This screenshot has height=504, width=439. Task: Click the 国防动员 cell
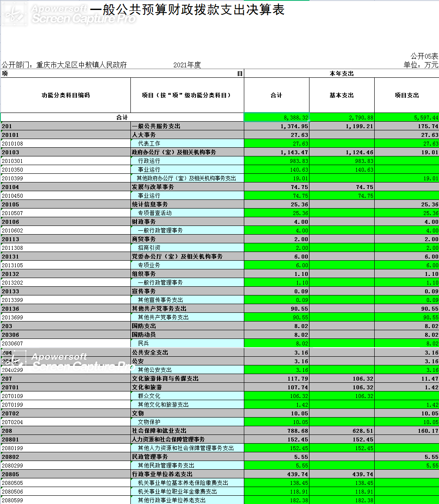click(x=187, y=334)
